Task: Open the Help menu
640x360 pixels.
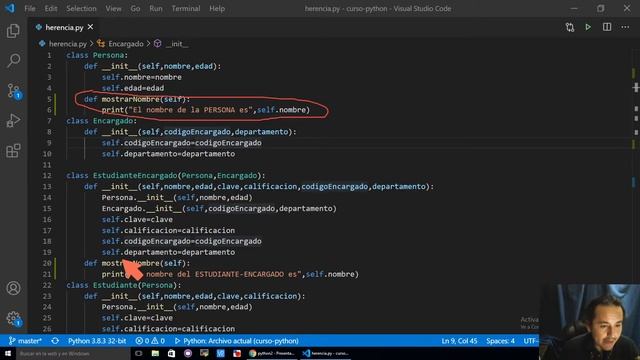Action: [x=217, y=8]
